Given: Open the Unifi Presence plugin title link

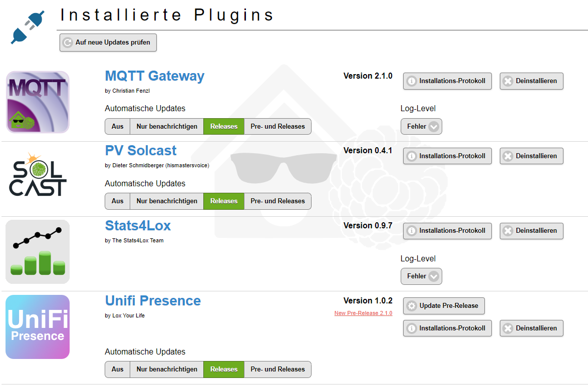Looking at the screenshot, I should (x=153, y=301).
